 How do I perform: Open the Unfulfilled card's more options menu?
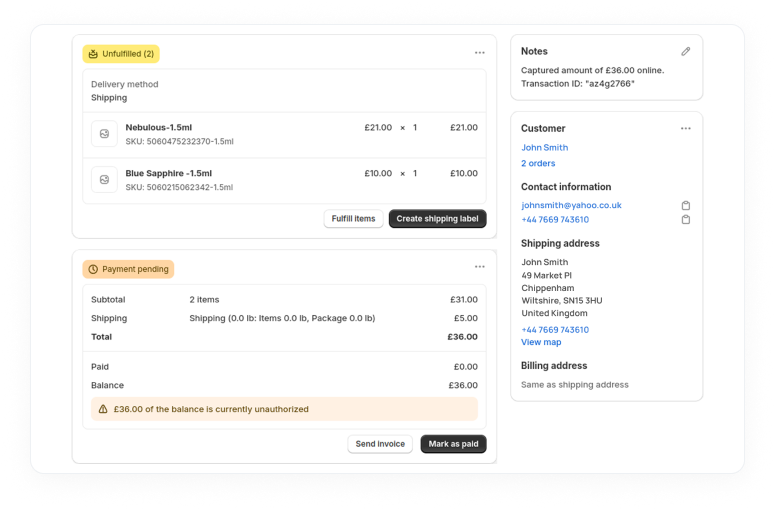coord(480,53)
